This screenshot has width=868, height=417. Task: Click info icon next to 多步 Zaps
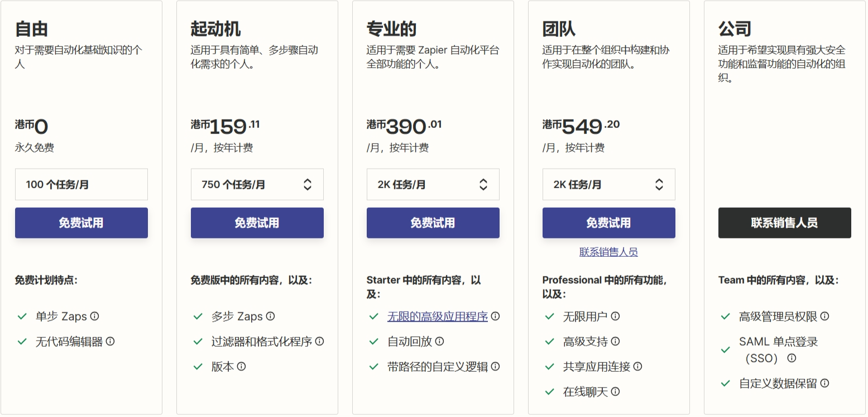click(271, 316)
